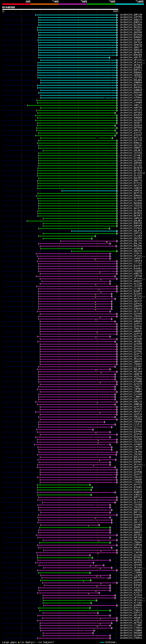146x644 pixels.
Task: Click hit UniRef100_Q4BUA3
Action: point(131,321)
